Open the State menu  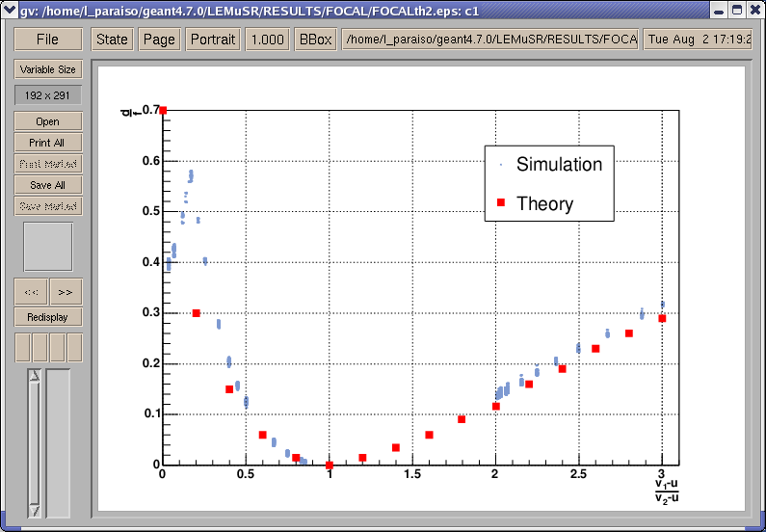pos(112,40)
